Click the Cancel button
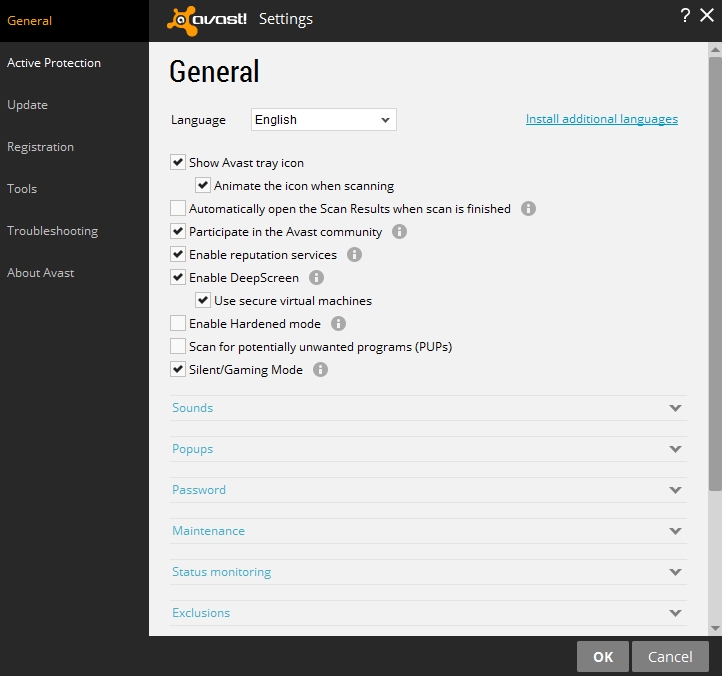This screenshot has height=676, width=722. (670, 657)
